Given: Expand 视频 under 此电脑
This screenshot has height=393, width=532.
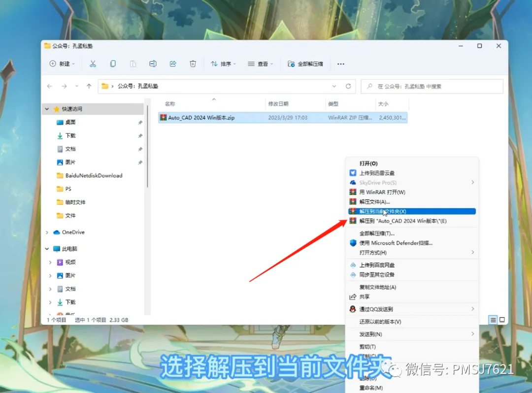Looking at the screenshot, I should (x=50, y=262).
